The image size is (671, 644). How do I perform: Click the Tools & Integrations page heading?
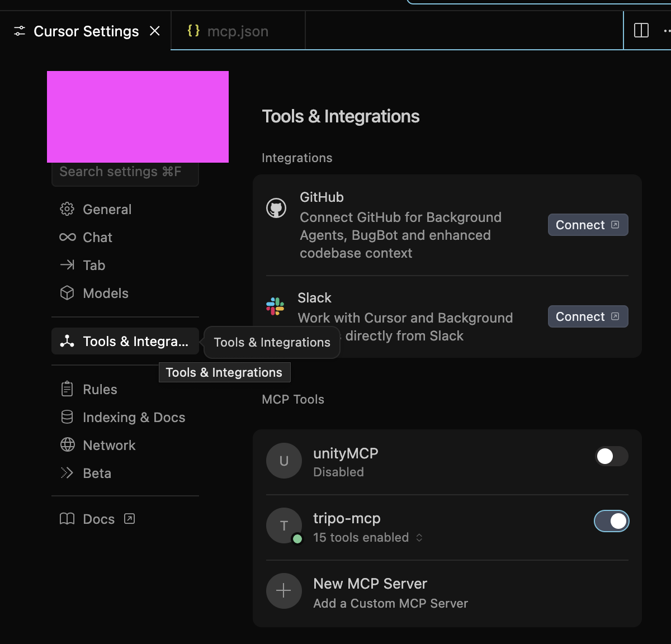point(341,116)
